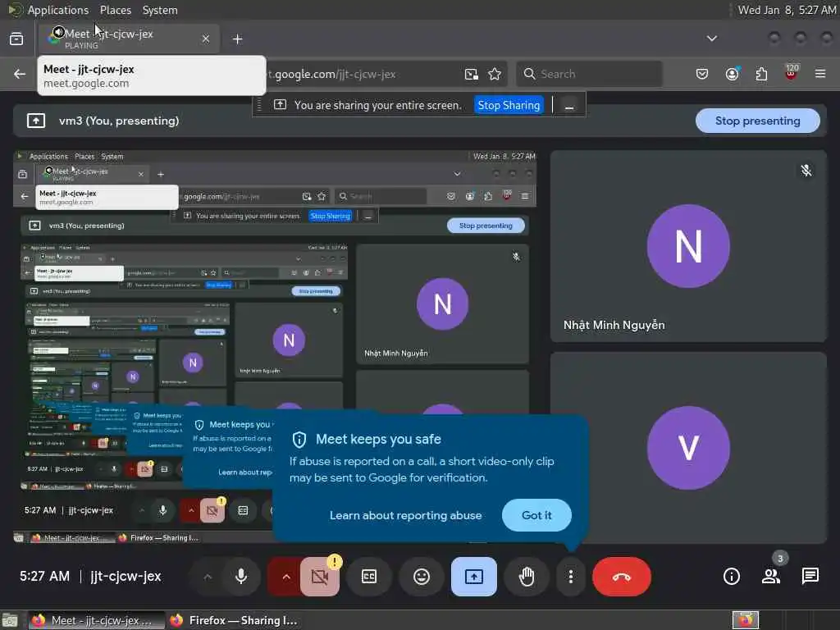
Task: Minimize the screen sharing indicator bar
Action: click(569, 105)
